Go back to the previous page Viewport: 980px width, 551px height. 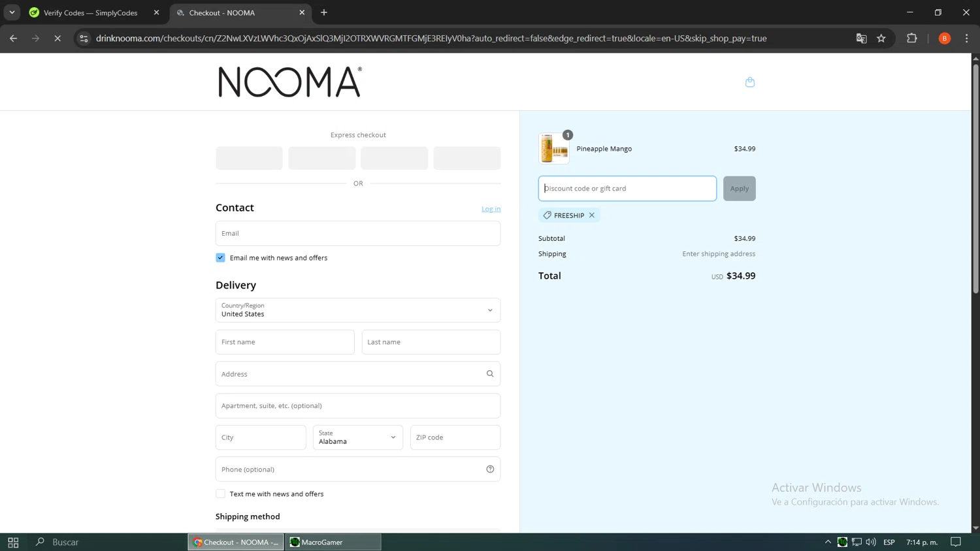point(14,39)
